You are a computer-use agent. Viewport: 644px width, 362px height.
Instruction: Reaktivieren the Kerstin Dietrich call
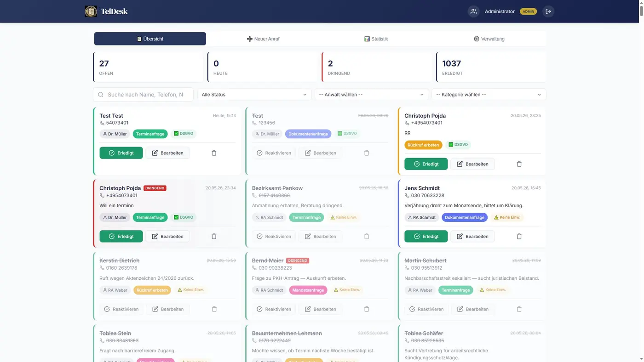pos(121,309)
